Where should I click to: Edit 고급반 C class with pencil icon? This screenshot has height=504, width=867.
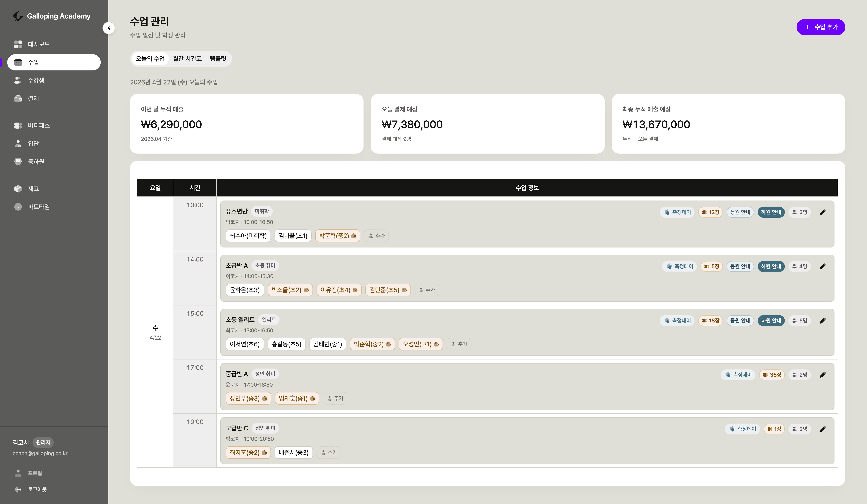point(823,429)
